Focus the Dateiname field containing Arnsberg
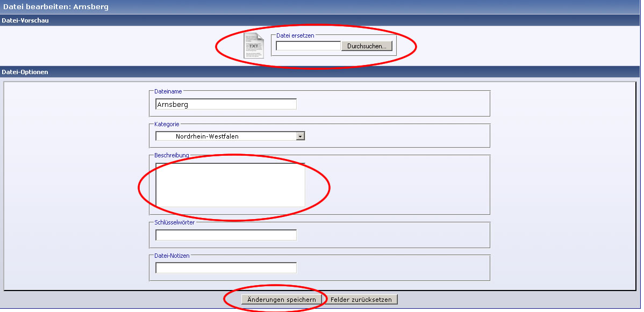 pos(226,104)
